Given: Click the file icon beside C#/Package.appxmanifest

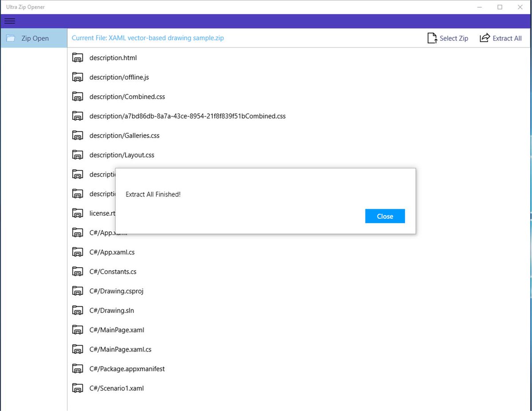Looking at the screenshot, I should tap(78, 368).
